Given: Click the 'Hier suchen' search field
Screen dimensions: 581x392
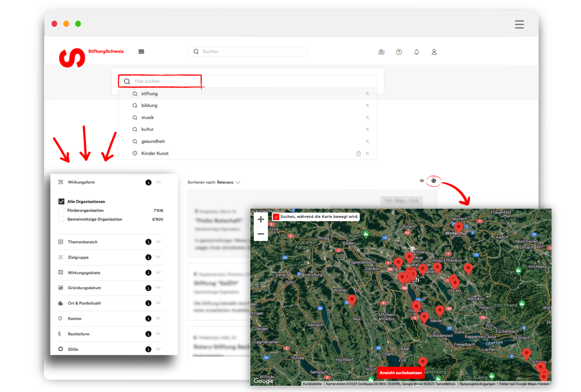Looking at the screenshot, I should click(x=163, y=81).
